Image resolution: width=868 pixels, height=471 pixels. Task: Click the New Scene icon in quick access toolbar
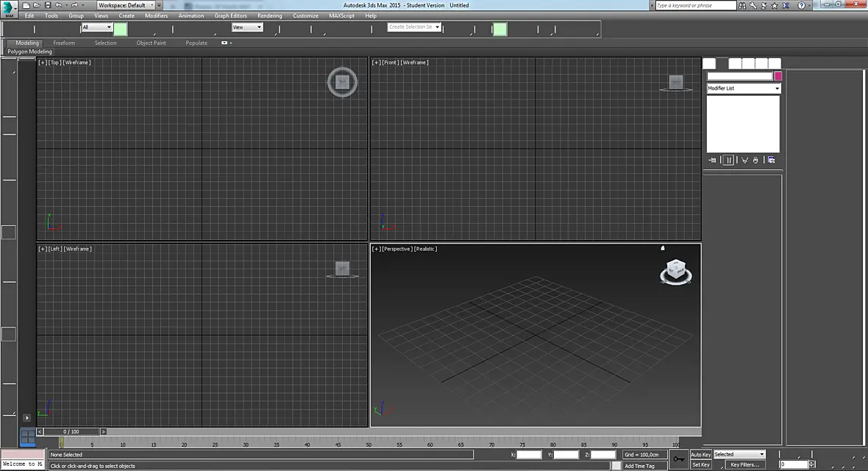click(26, 5)
